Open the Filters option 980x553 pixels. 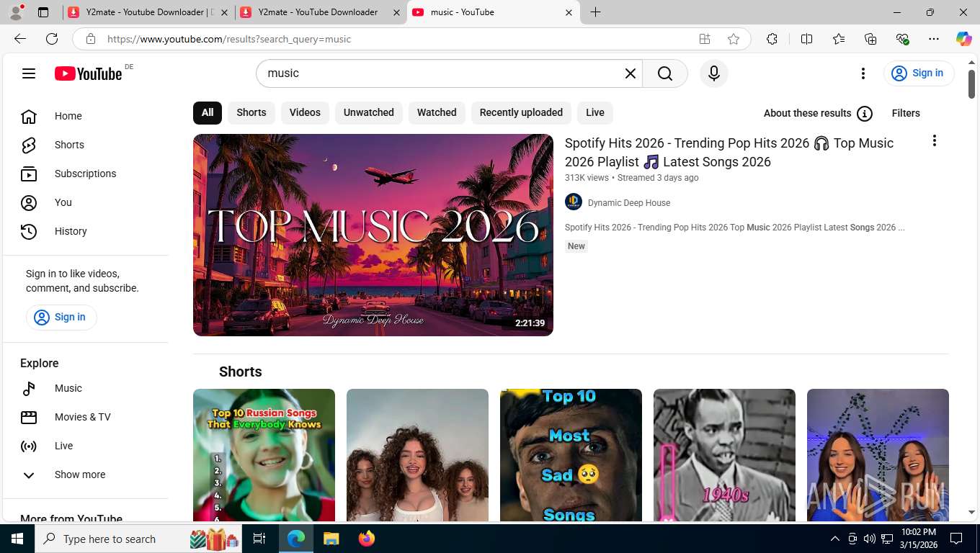(x=906, y=113)
